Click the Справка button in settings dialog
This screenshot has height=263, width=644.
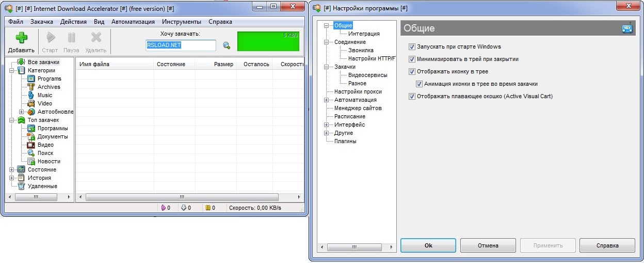(x=607, y=245)
